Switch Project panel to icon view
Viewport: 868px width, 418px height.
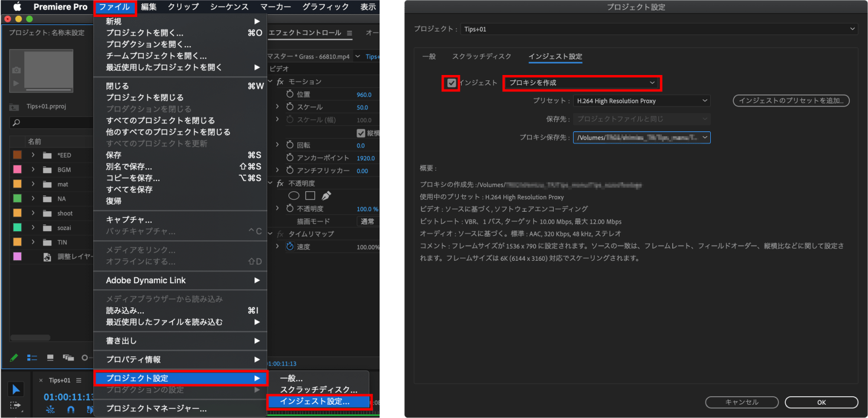(51, 357)
